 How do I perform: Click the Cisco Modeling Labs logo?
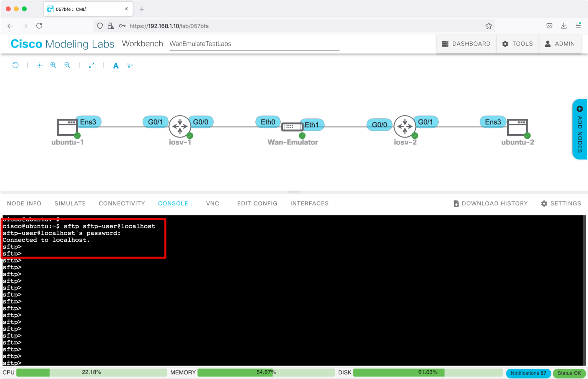(x=62, y=44)
